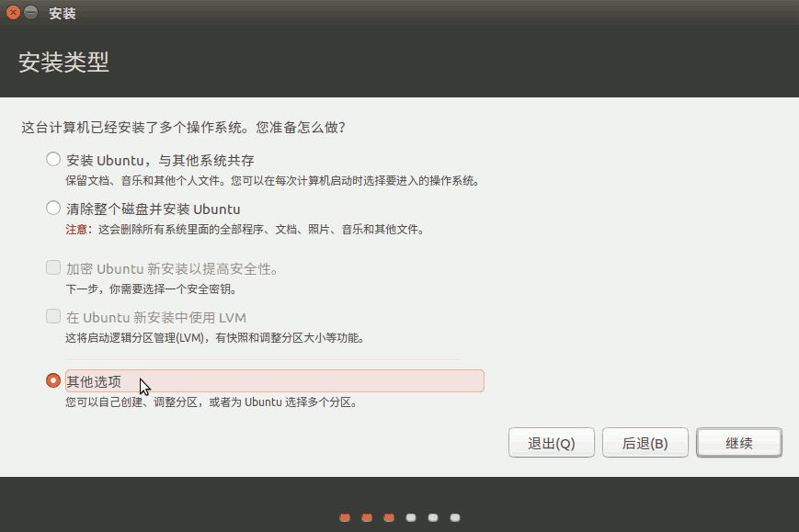Image resolution: width=799 pixels, height=532 pixels.
Task: Click the 在 Ubuntu 新安装中使用 LVM label
Action: (156, 318)
